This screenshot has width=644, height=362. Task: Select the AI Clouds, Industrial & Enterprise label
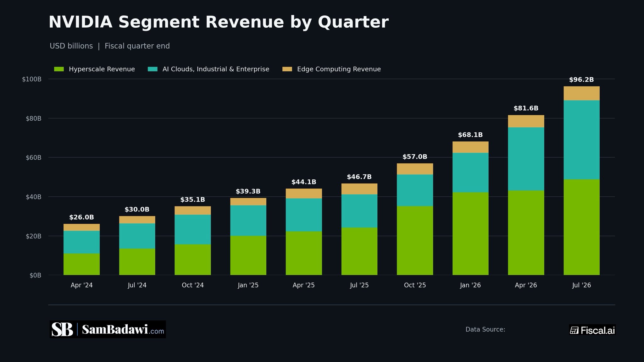[x=216, y=69]
